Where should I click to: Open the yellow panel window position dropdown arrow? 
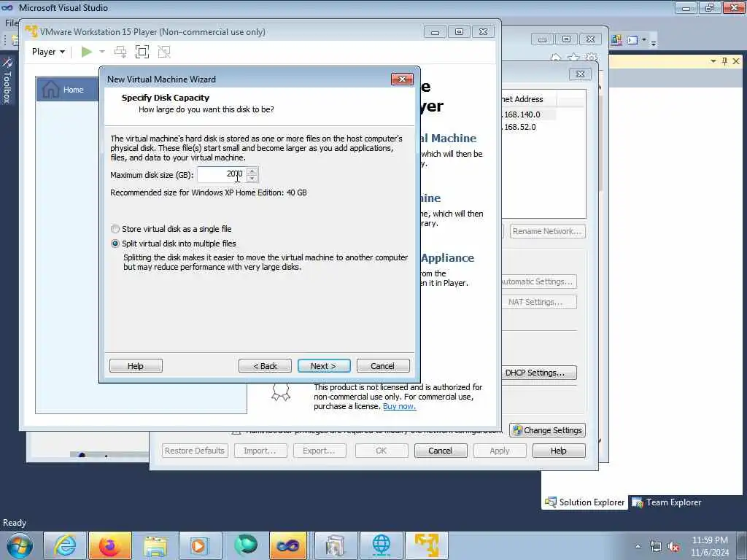coord(713,61)
